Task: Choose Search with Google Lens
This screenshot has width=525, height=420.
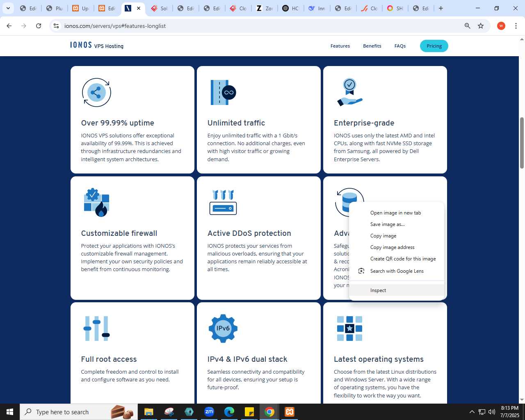Action: point(397,271)
